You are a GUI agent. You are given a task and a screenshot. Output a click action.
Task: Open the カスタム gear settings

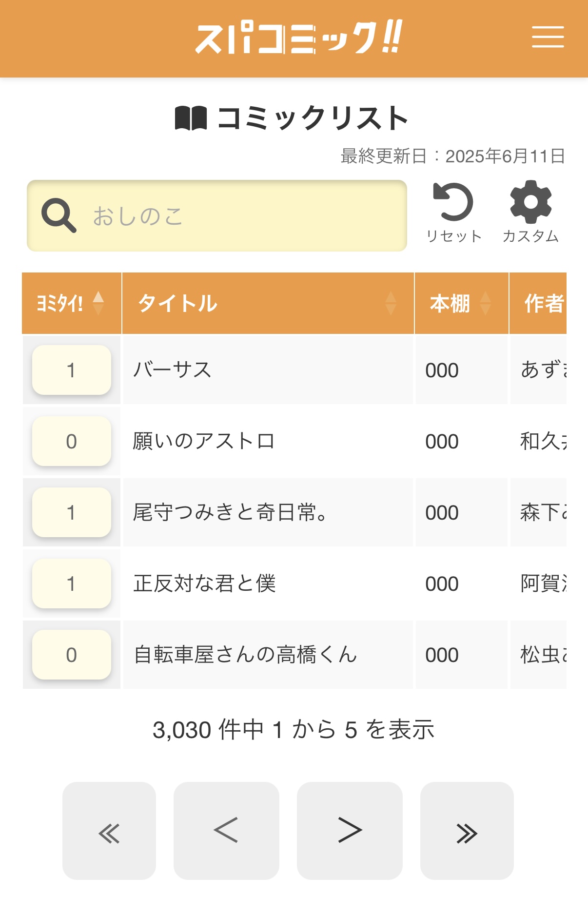point(530,201)
